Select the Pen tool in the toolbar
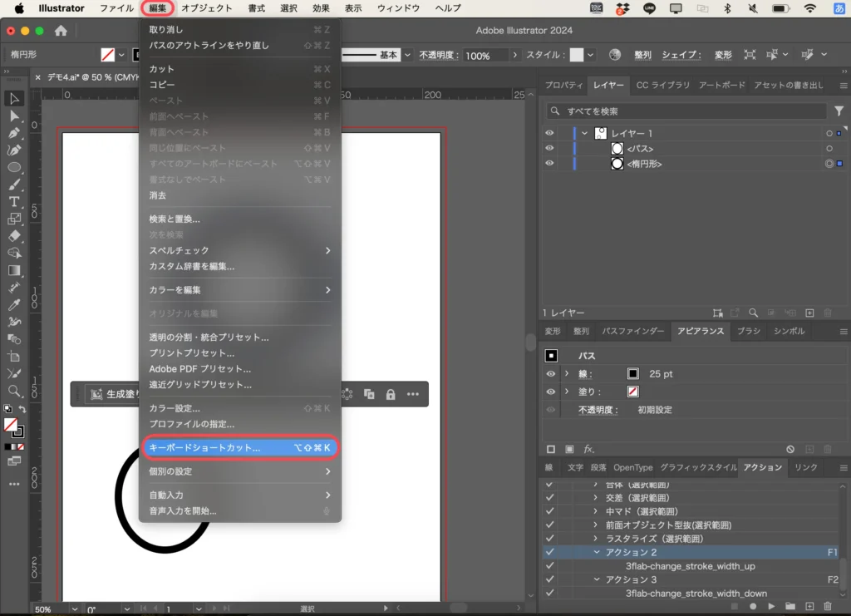Viewport: 851px width, 616px height. click(14, 133)
